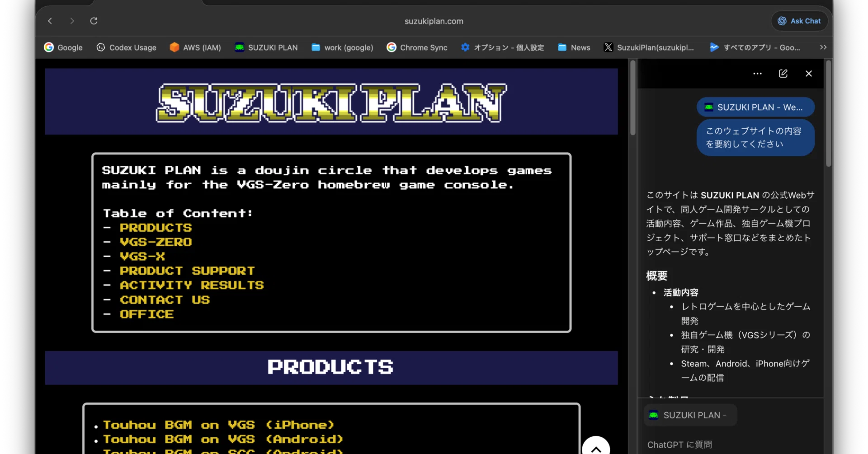Jump to the VGS-ZERO section link
This screenshot has width=868, height=454.
point(156,242)
